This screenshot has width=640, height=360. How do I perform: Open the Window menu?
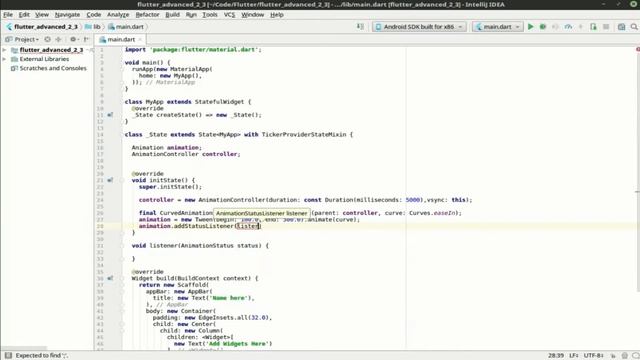pyautogui.click(x=253, y=15)
